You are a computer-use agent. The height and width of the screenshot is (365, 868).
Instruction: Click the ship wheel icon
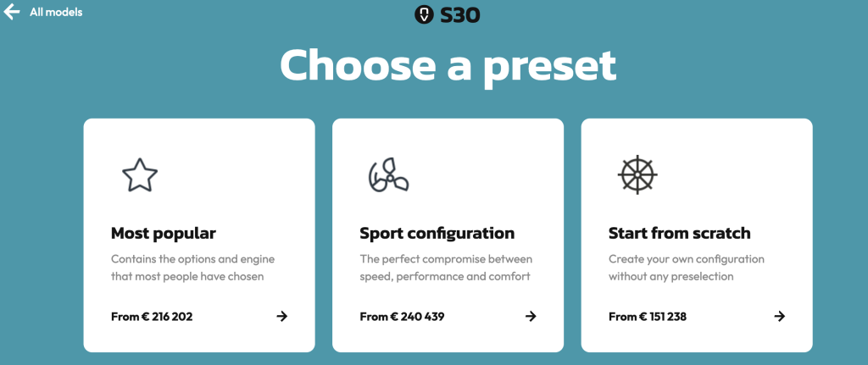pos(637,174)
